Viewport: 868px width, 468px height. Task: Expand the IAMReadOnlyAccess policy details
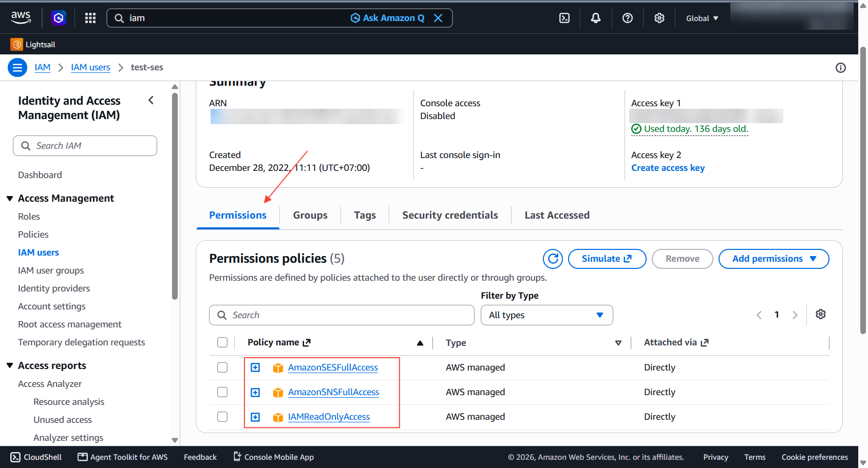click(x=255, y=417)
